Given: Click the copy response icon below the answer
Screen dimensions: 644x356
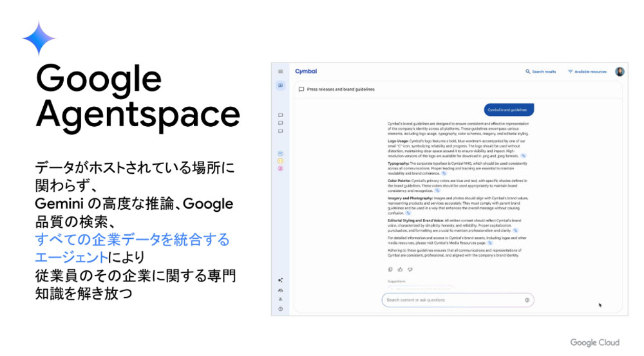Looking at the screenshot, I should click(x=390, y=269).
